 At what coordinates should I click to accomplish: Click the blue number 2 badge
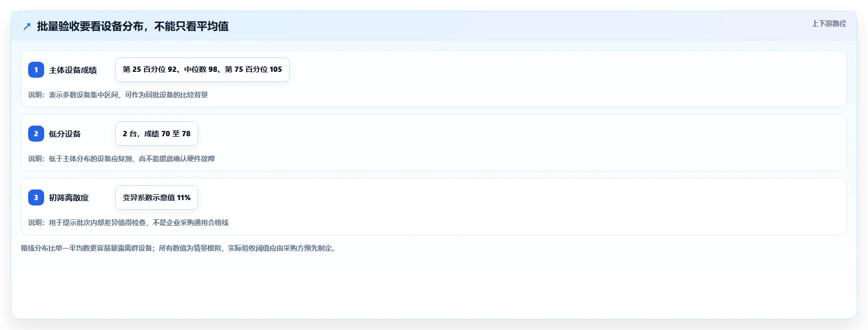(x=36, y=134)
